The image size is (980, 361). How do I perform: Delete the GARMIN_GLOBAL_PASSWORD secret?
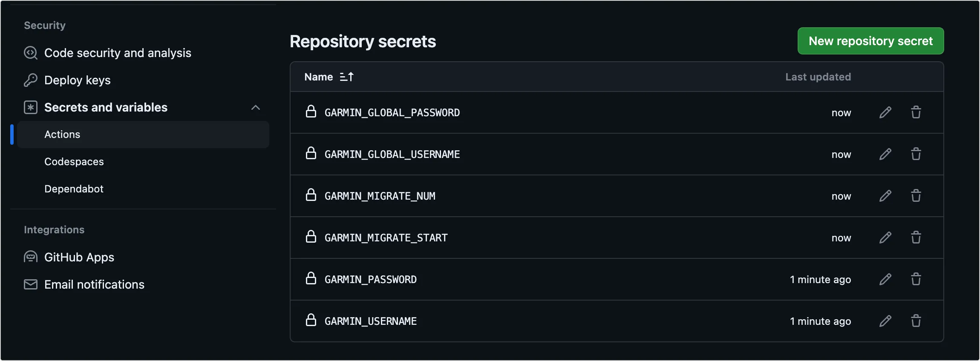(916, 112)
